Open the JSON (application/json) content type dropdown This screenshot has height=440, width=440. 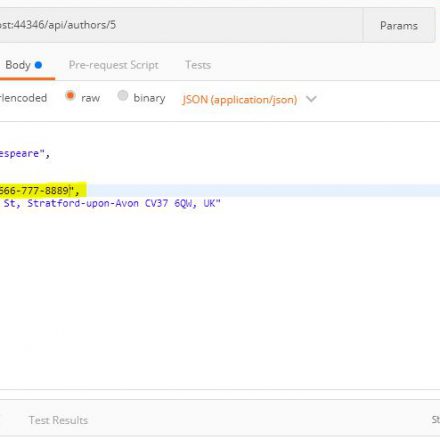(x=249, y=99)
